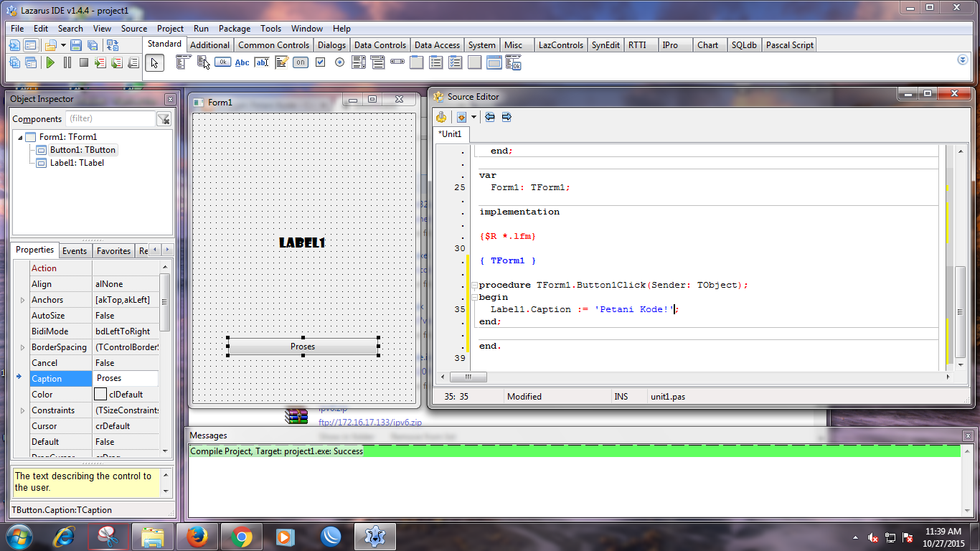Viewport: 980px width, 551px height.
Task: Select the TCheckBox component icon
Action: (321, 62)
